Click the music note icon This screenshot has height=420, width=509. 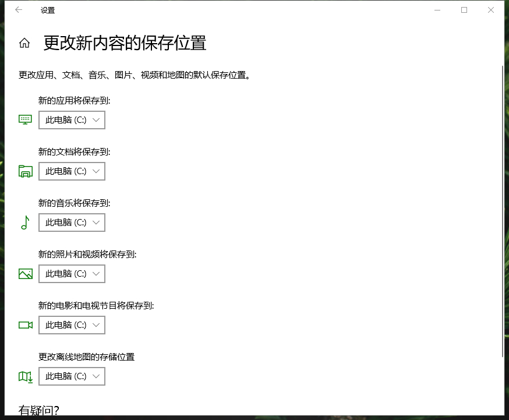click(25, 222)
